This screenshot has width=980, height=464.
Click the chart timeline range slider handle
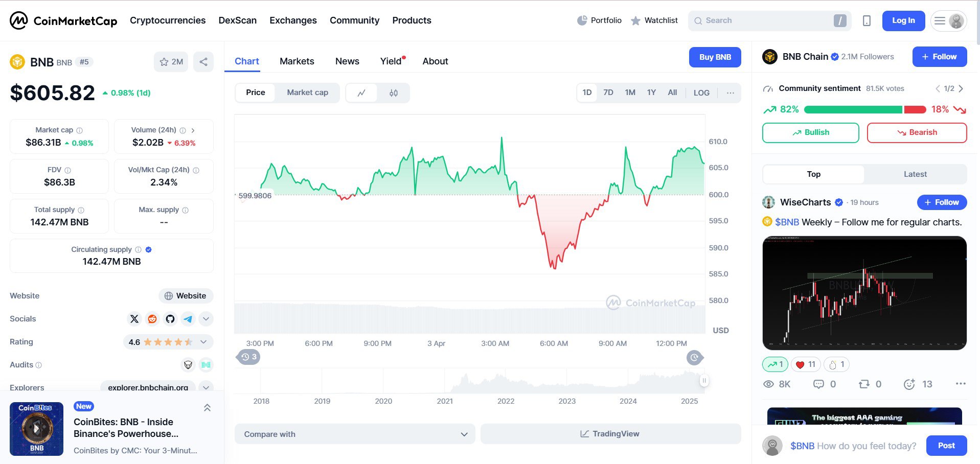[704, 381]
